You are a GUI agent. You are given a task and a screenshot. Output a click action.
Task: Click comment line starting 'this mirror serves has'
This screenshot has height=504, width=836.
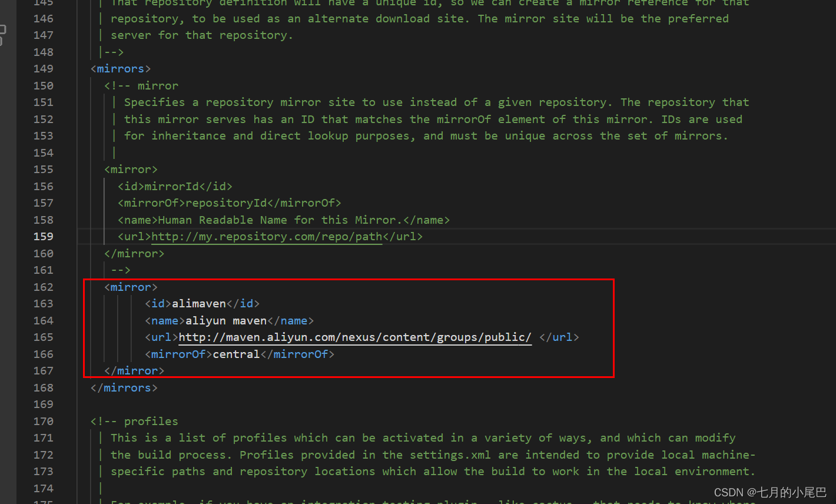click(x=433, y=120)
